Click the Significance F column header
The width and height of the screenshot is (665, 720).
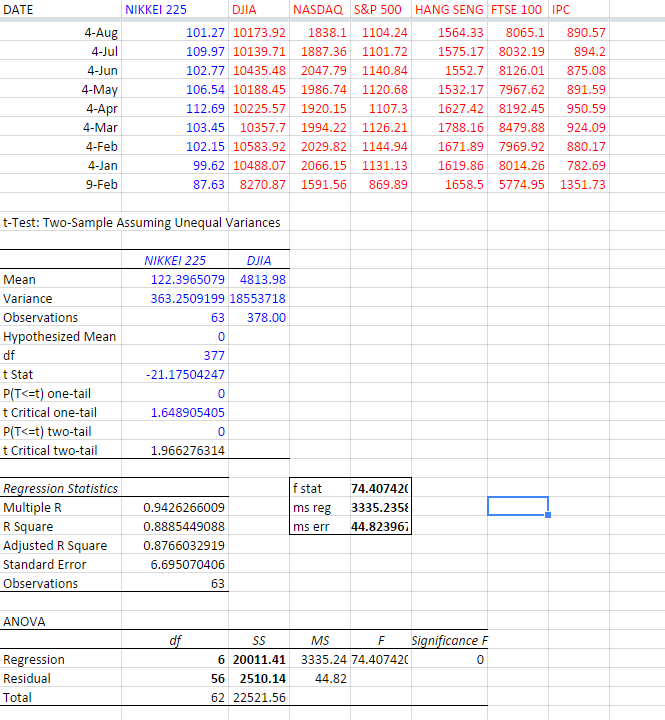(449, 641)
